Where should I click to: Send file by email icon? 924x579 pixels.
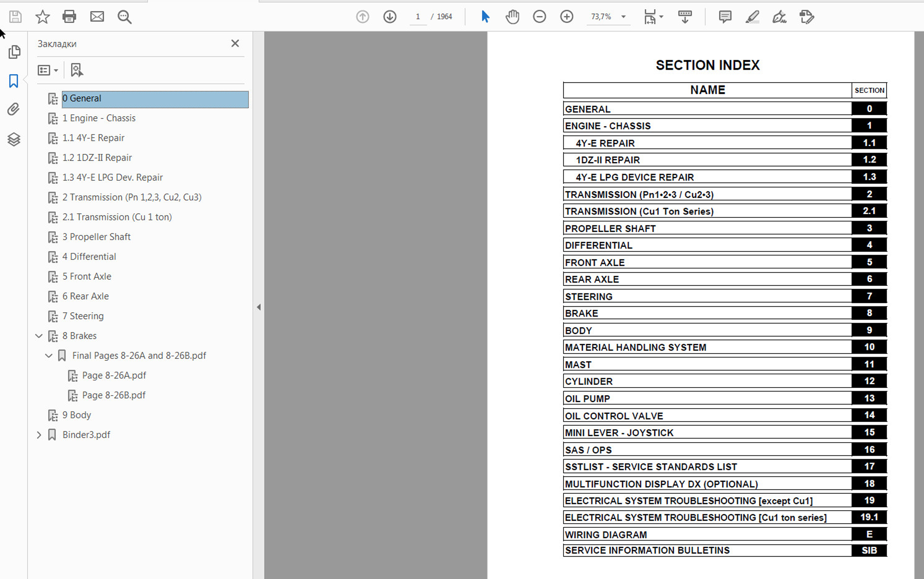tap(97, 17)
